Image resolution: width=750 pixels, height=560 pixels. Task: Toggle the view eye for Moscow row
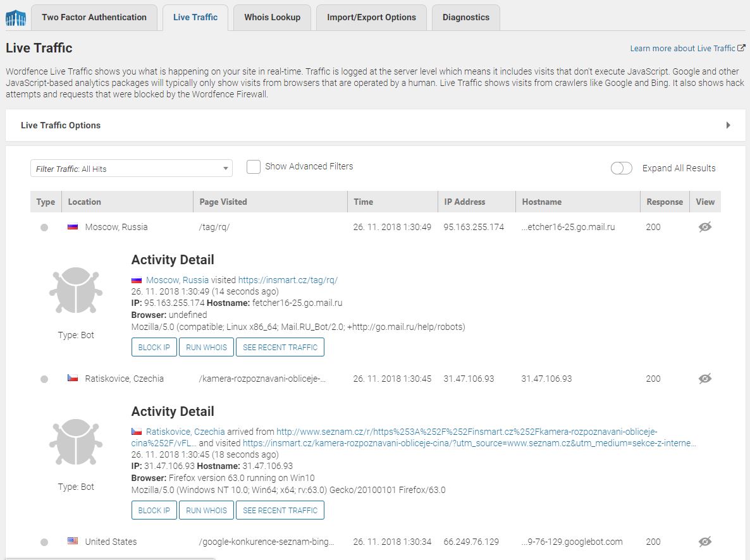click(705, 227)
